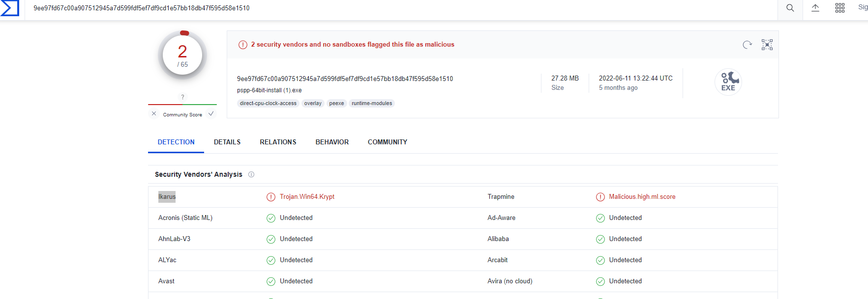Click the upload file icon
Image resolution: width=868 pixels, height=299 pixels.
coord(815,8)
